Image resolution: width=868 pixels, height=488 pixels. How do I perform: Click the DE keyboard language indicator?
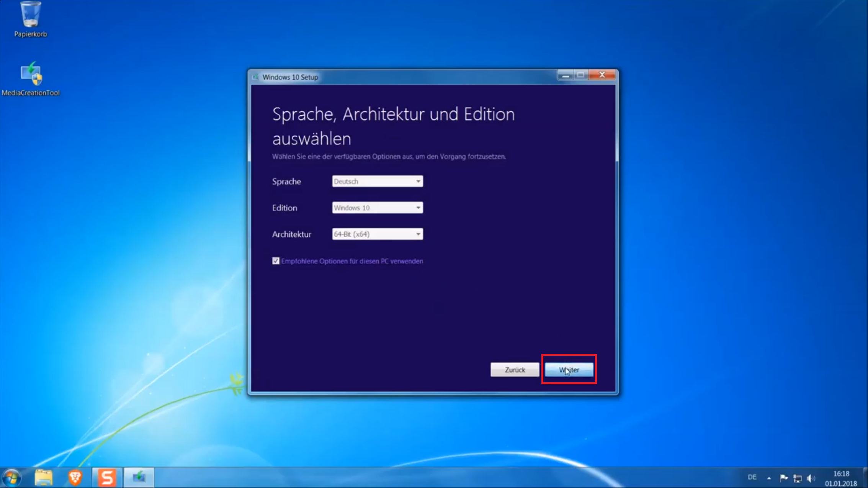coord(752,477)
